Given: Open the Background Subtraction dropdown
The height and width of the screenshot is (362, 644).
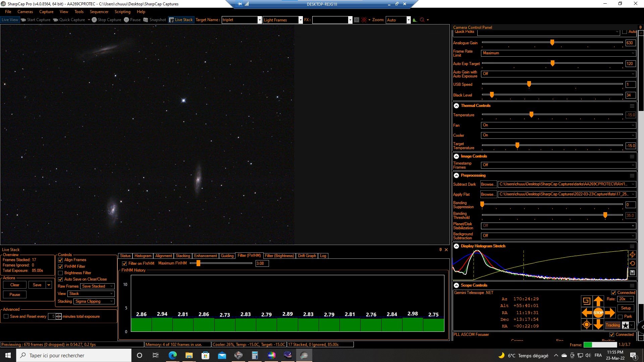Looking at the screenshot, I should click(x=558, y=236).
